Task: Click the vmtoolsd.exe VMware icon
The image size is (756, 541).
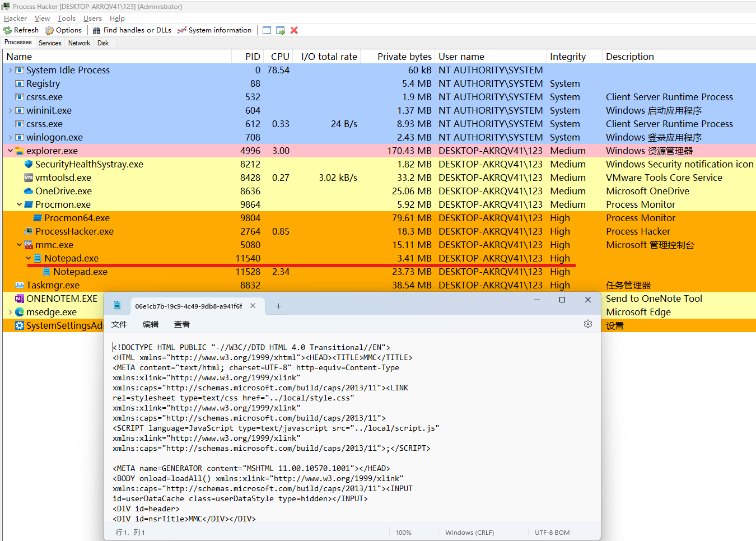Action: 29,178
